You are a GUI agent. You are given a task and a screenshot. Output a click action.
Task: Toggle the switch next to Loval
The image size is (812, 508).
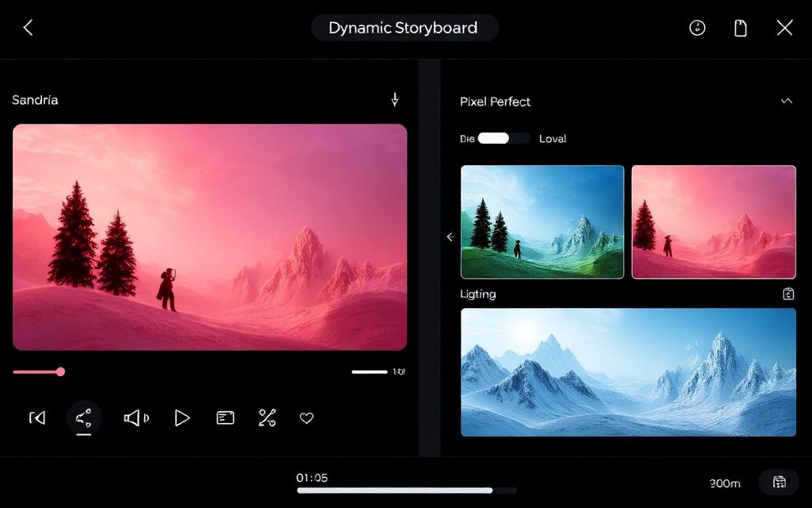(x=504, y=138)
